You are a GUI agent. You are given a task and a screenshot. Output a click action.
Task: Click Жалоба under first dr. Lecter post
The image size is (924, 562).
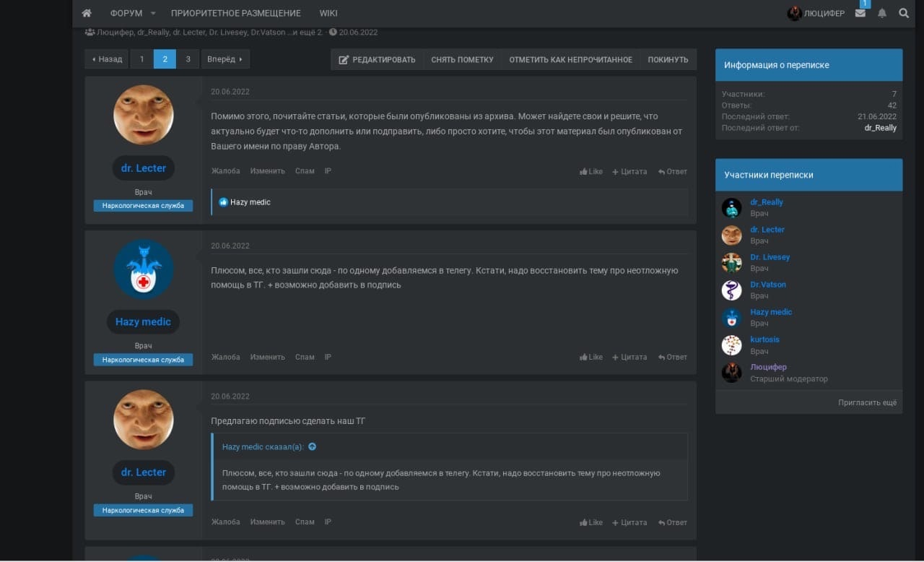225,171
